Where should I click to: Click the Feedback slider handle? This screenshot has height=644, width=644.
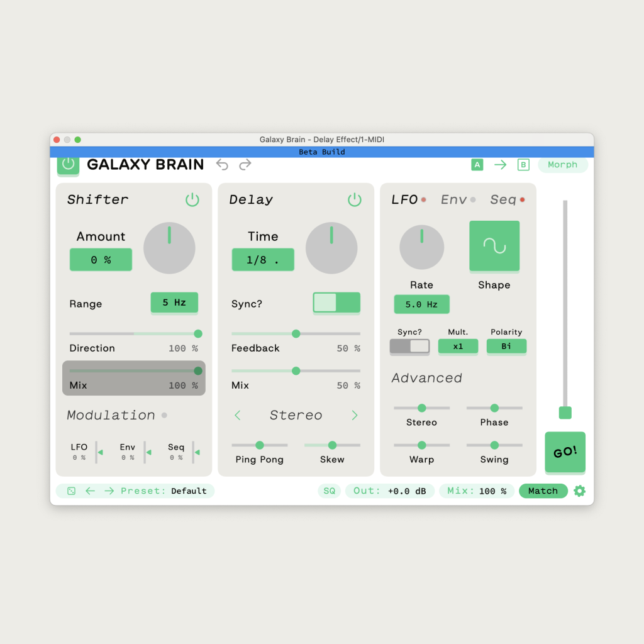[296, 333]
